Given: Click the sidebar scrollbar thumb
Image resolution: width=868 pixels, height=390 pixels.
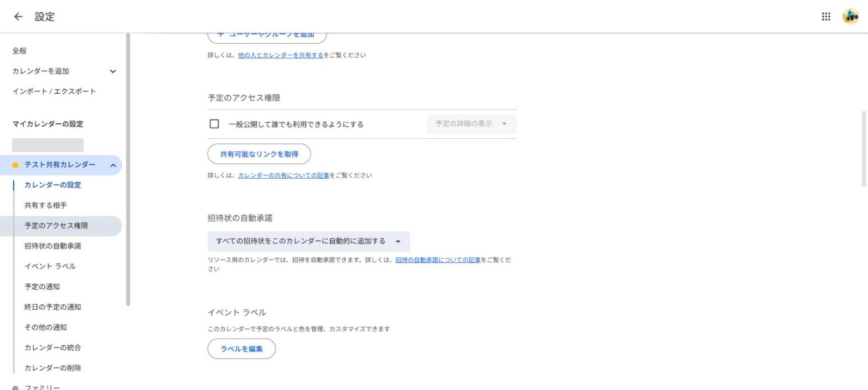Looking at the screenshot, I should 128,169.
